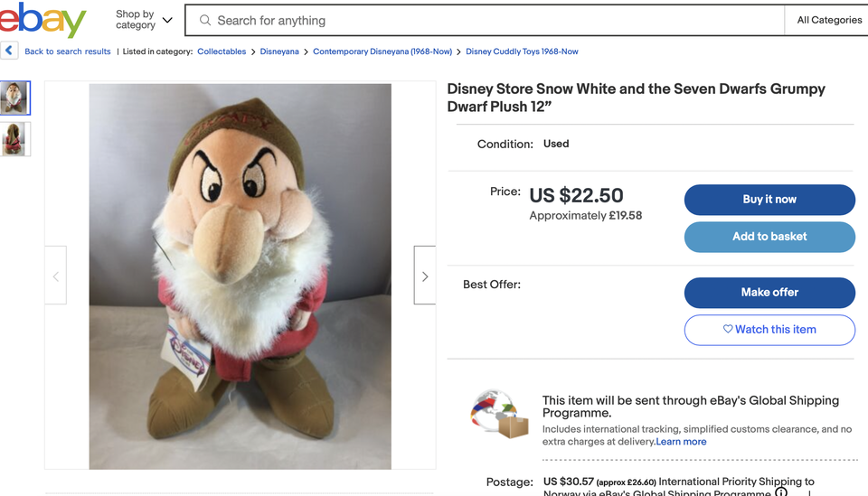Expand the All Categories selector
The image size is (868, 496).
click(828, 20)
